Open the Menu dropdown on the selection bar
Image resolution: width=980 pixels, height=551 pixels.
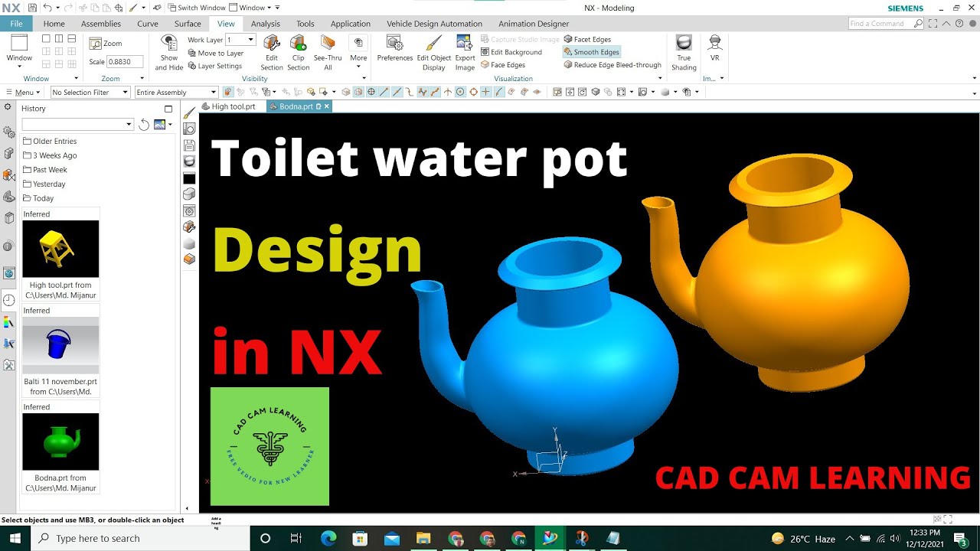[22, 92]
